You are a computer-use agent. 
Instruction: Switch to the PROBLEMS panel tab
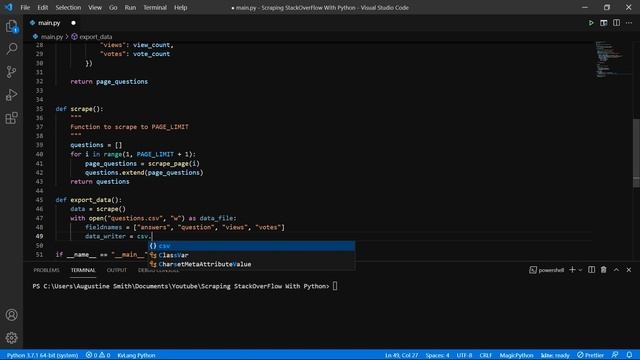pyautogui.click(x=46, y=270)
